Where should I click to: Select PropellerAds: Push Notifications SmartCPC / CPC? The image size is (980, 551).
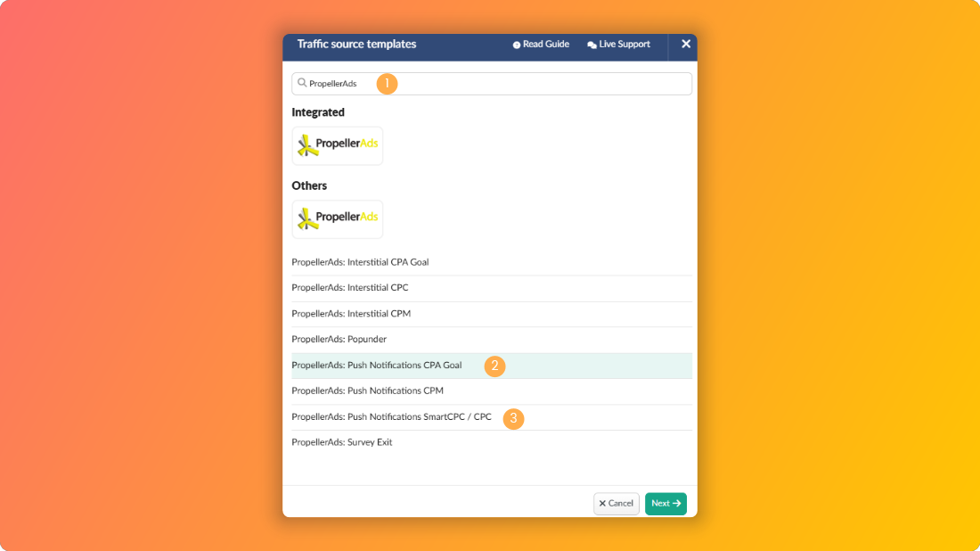point(491,417)
